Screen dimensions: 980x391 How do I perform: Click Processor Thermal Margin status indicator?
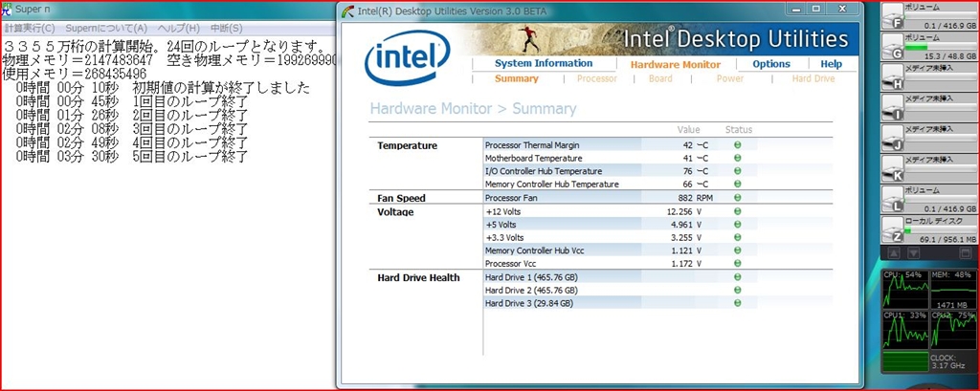pos(738,145)
